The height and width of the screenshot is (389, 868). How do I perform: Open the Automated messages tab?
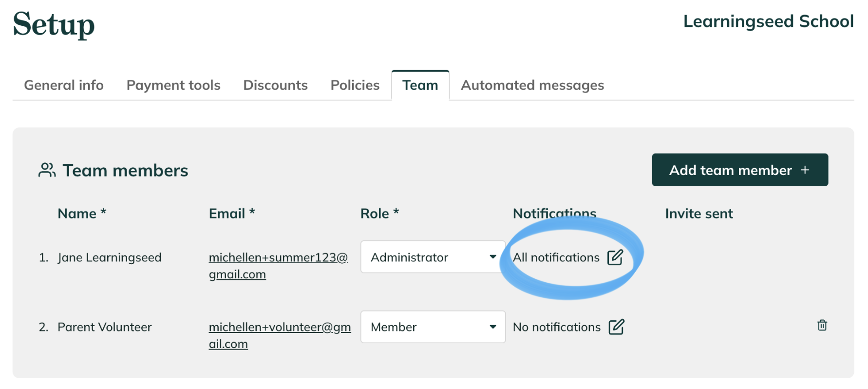point(532,85)
